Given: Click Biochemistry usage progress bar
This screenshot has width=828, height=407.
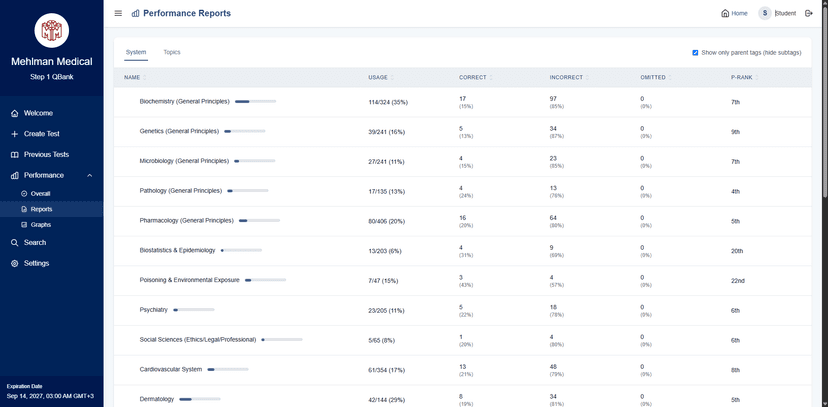Looking at the screenshot, I should point(256,101).
